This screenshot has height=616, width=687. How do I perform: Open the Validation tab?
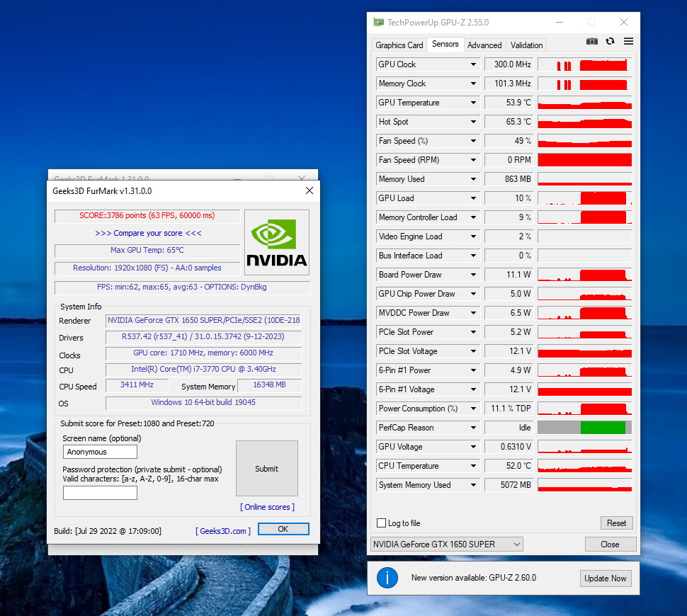tap(526, 45)
